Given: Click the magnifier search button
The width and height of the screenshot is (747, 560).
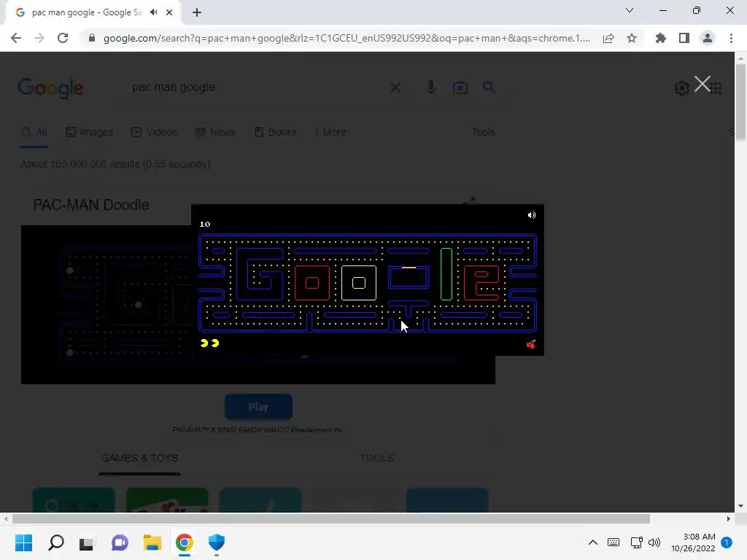Looking at the screenshot, I should click(x=489, y=87).
